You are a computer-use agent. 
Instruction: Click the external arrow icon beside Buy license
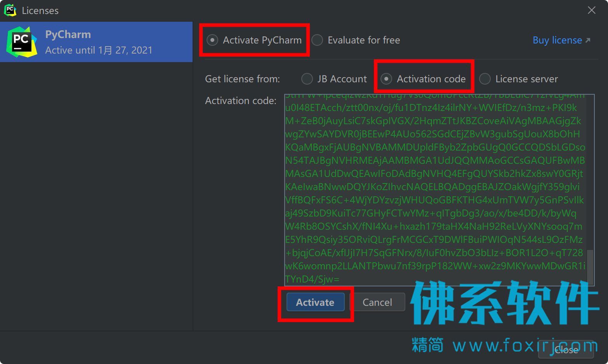tap(588, 40)
